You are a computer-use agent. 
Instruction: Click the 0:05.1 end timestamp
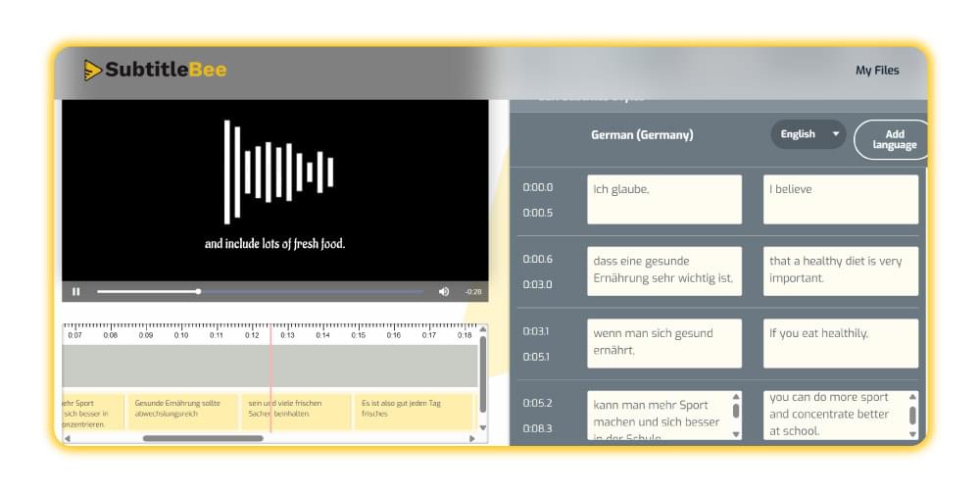click(x=536, y=357)
